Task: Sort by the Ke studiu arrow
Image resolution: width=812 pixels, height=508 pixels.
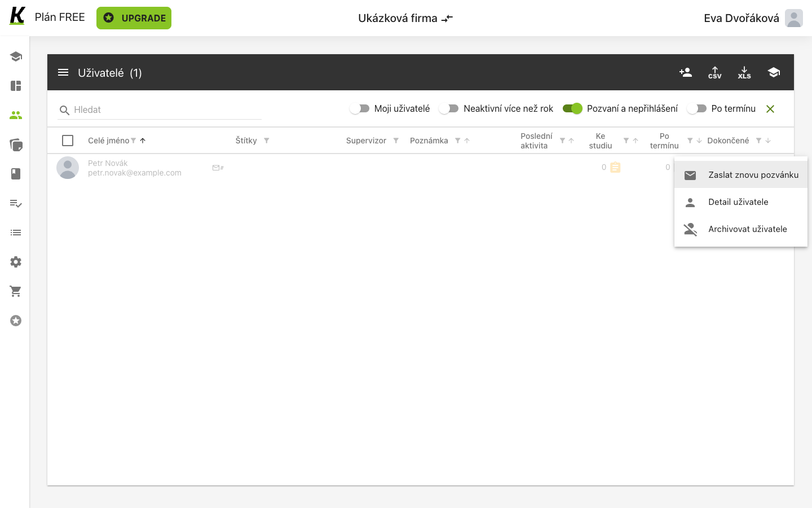Action: (636, 141)
